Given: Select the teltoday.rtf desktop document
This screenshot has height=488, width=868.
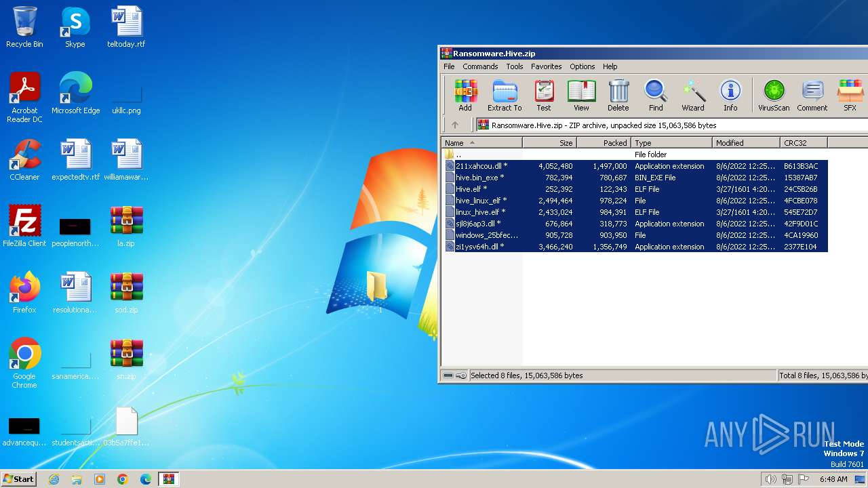Looking at the screenshot, I should 126,27.
